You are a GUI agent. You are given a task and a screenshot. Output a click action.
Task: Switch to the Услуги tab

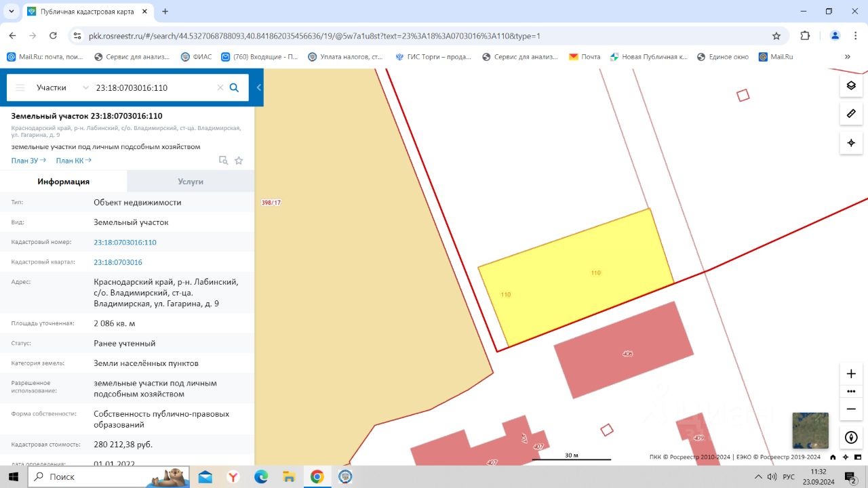pyautogui.click(x=191, y=182)
